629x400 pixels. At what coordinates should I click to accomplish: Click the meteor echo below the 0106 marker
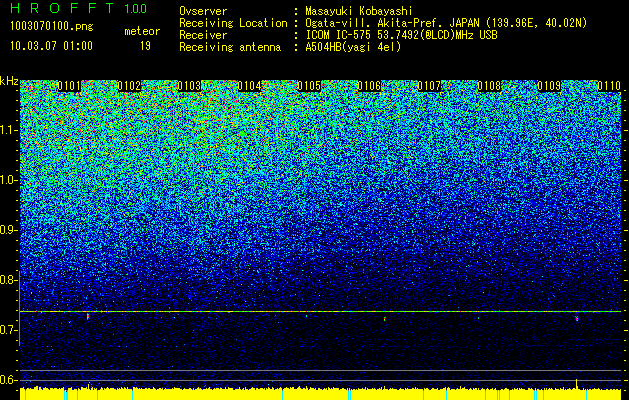pos(385,319)
